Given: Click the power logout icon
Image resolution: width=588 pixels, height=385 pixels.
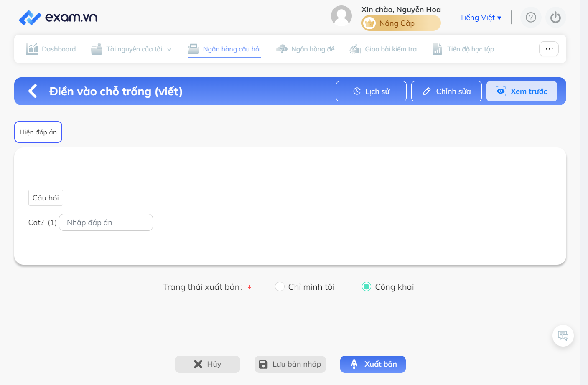Looking at the screenshot, I should click(x=556, y=18).
